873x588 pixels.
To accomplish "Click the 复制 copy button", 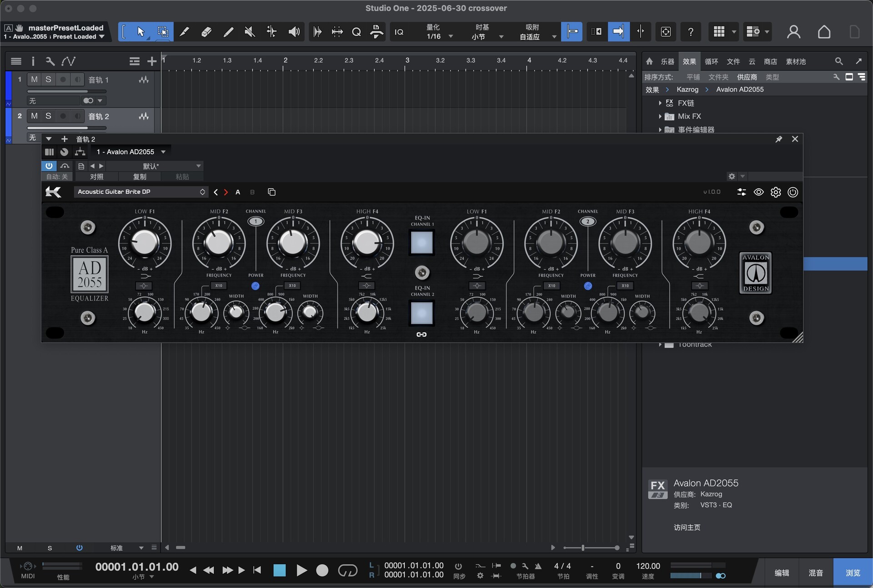I will [x=139, y=176].
